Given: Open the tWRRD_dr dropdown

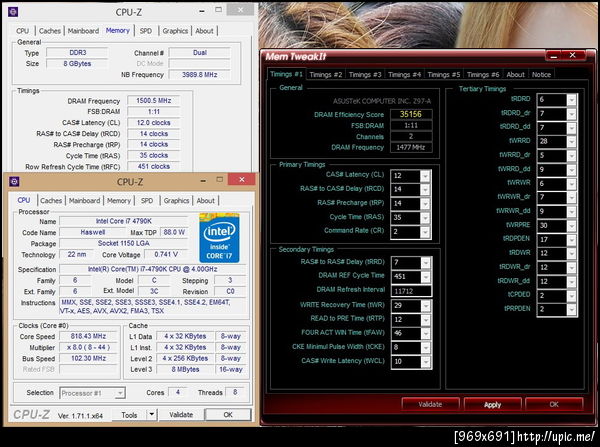Looking at the screenshot, I should [571, 156].
